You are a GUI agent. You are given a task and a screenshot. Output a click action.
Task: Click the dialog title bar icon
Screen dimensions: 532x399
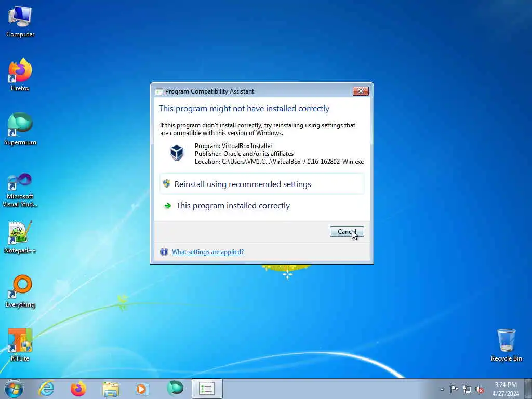(x=159, y=91)
